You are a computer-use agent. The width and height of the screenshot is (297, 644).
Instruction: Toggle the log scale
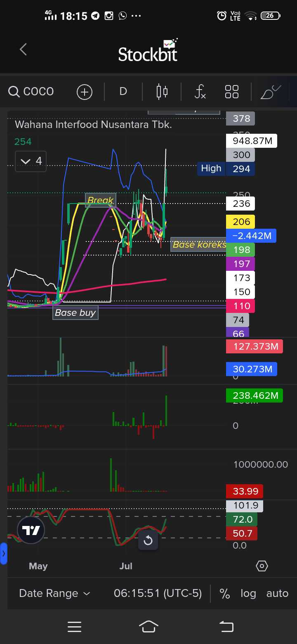click(x=248, y=594)
